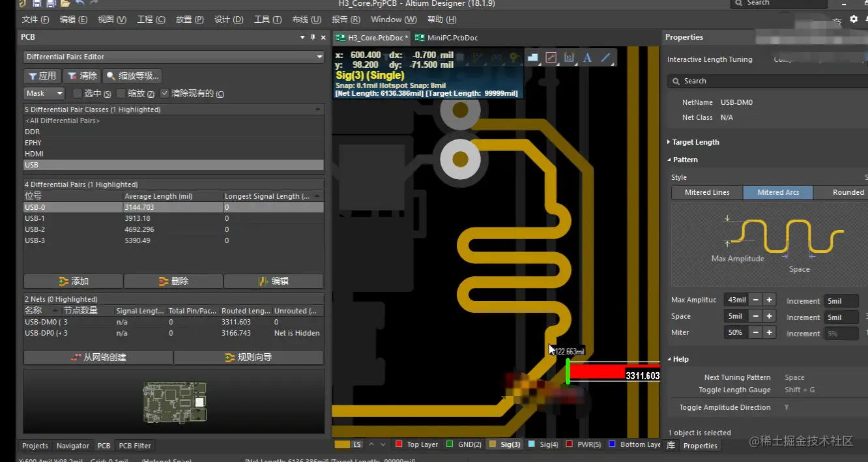
Task: Select the via placement tool in Active Bar
Action: 514,58
